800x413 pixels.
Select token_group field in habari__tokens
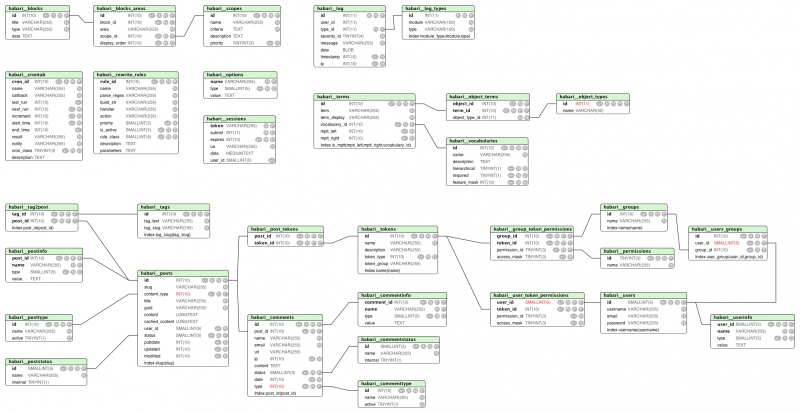click(x=397, y=264)
